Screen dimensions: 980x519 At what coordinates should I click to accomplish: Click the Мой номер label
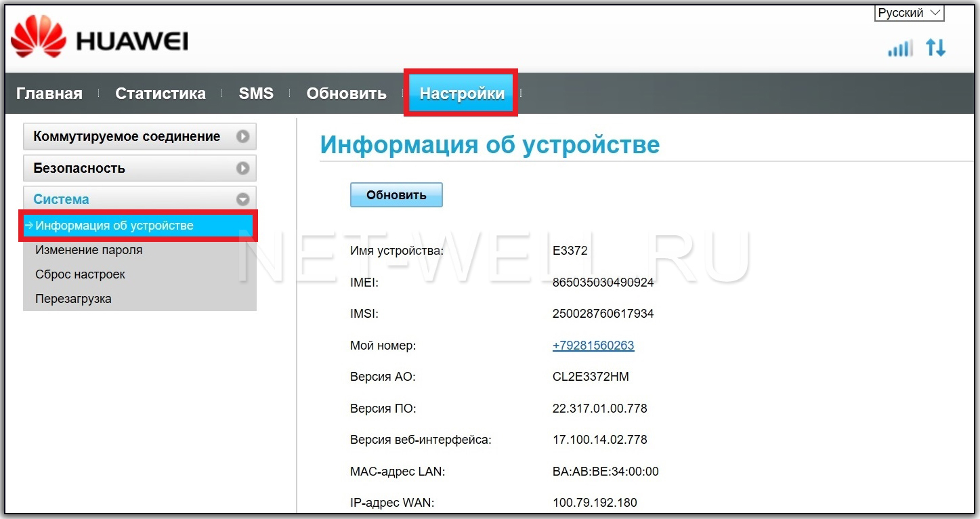(x=383, y=346)
